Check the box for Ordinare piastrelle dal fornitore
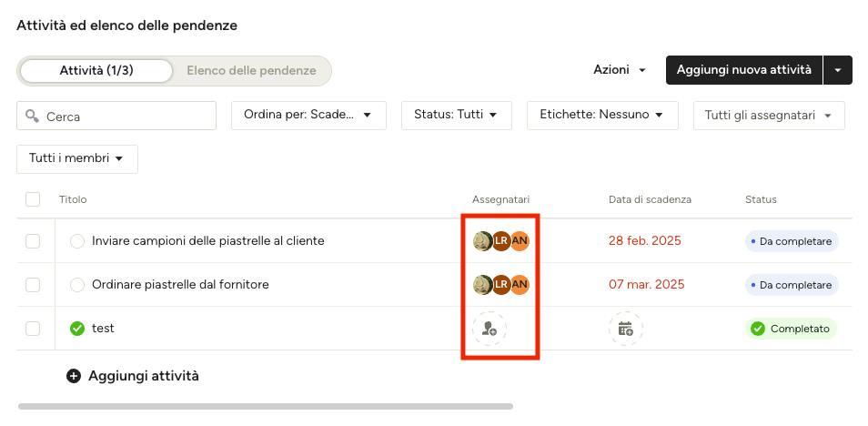This screenshot has height=426, width=868. click(33, 285)
